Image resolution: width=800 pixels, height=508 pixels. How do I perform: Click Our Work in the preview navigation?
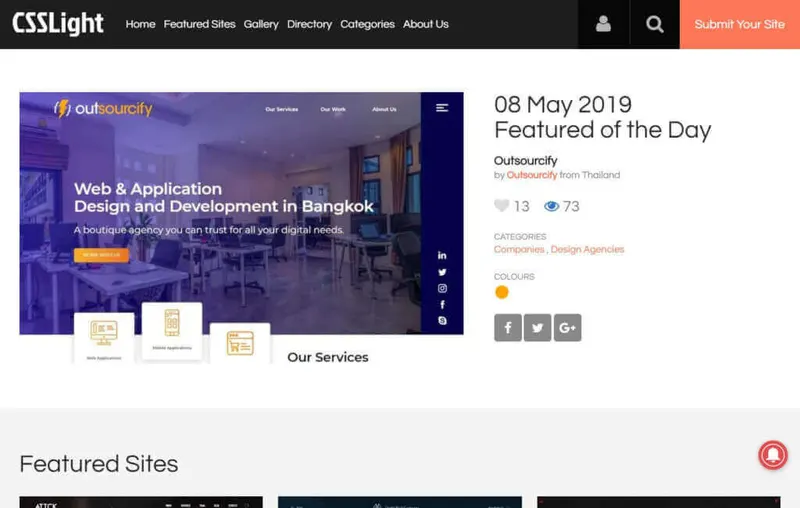click(333, 109)
